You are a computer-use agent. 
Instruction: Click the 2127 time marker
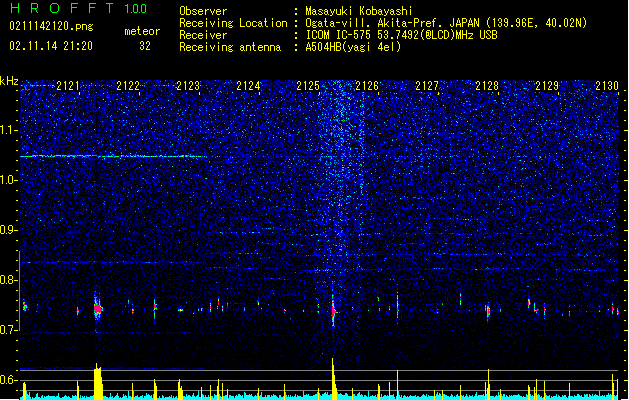[x=427, y=86]
